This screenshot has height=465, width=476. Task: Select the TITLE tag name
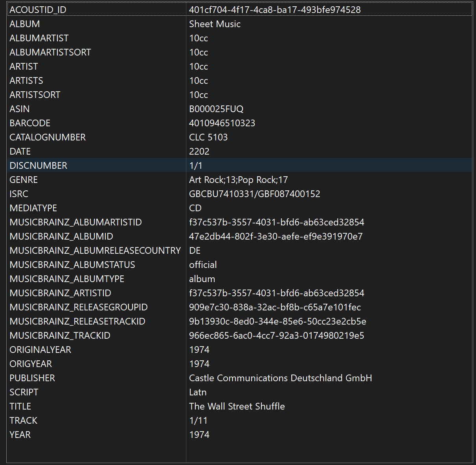tap(20, 406)
